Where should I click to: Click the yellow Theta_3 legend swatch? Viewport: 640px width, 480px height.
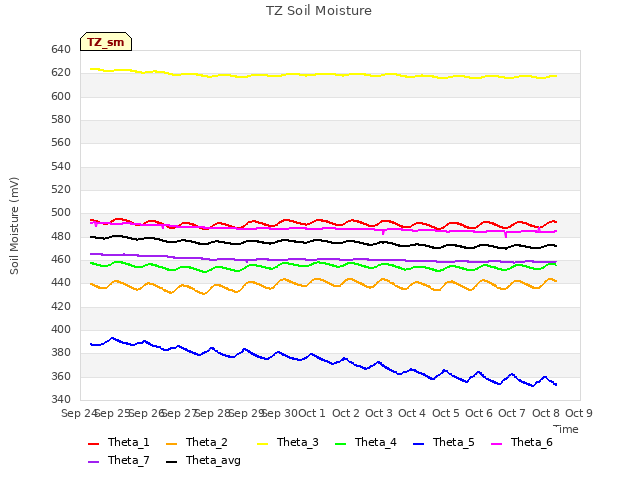click(262, 443)
